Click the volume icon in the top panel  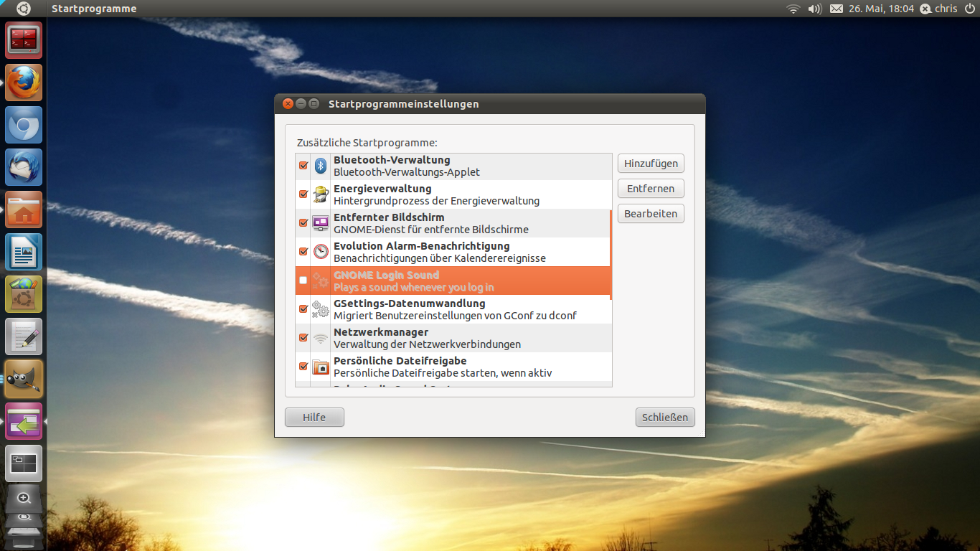click(x=814, y=9)
